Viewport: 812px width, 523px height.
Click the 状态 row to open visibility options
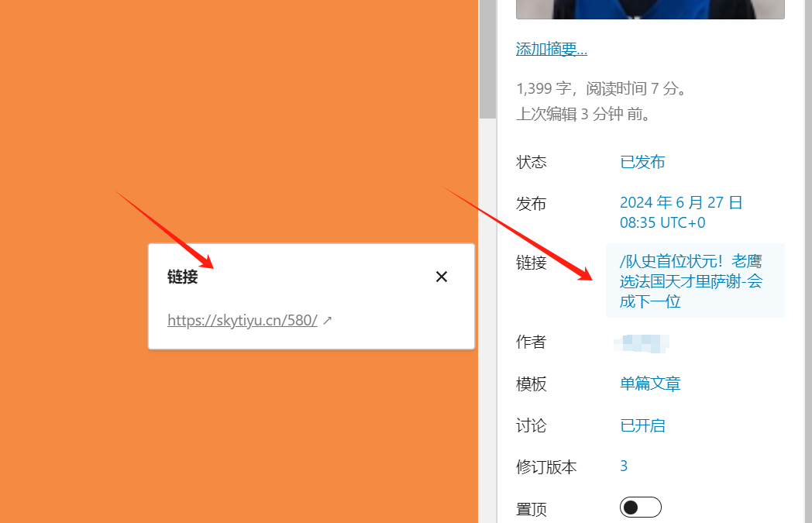click(531, 161)
